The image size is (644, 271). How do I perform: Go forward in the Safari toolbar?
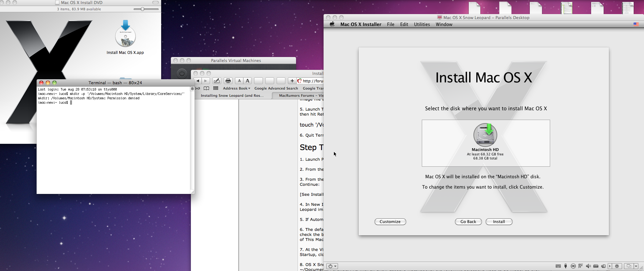[206, 81]
